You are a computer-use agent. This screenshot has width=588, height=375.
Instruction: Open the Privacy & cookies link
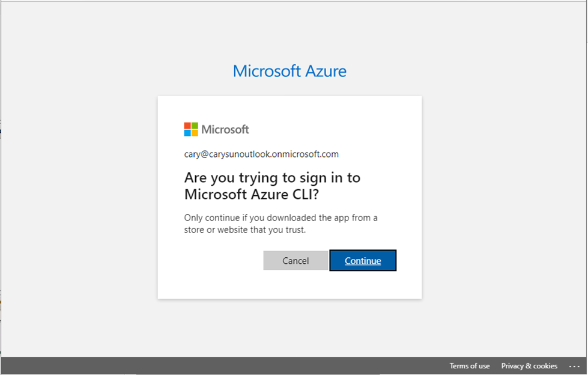pyautogui.click(x=529, y=366)
